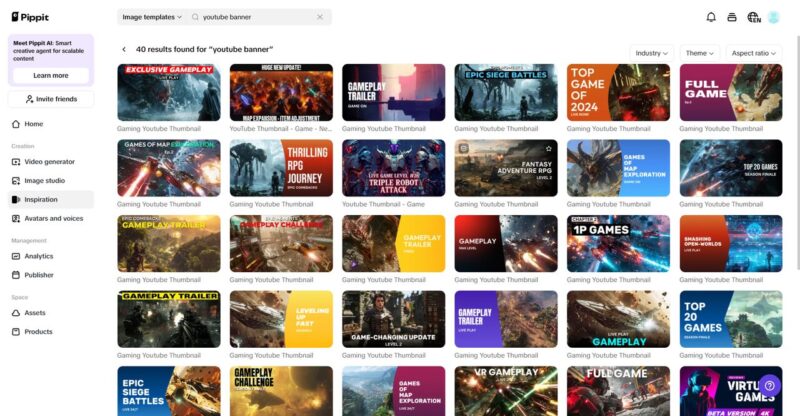This screenshot has width=800, height=416.
Task: Open 1P Games template
Action: [618, 243]
